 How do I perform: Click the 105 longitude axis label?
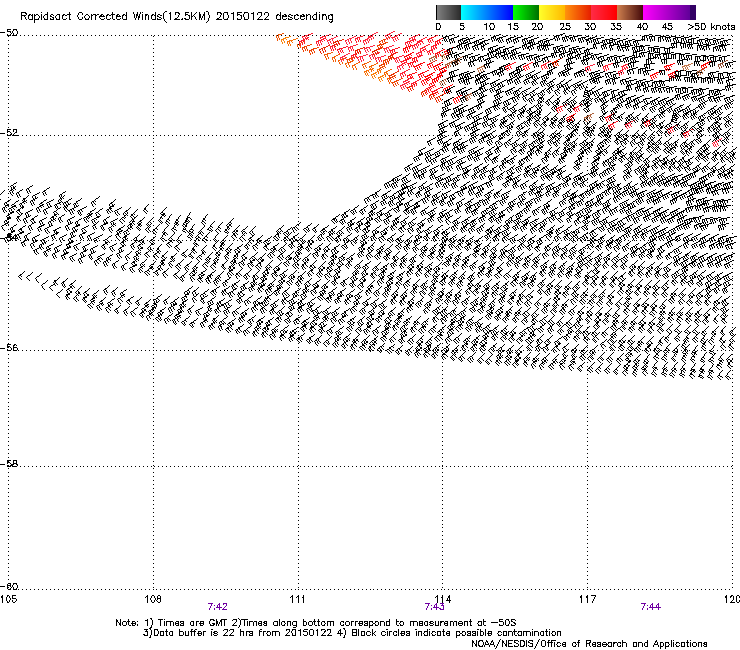tap(8, 599)
